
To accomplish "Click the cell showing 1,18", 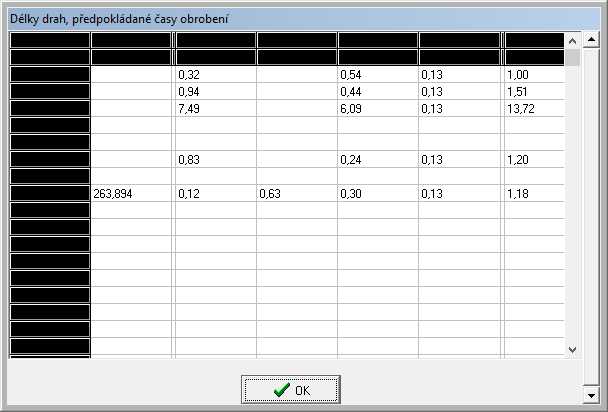I will (534, 194).
